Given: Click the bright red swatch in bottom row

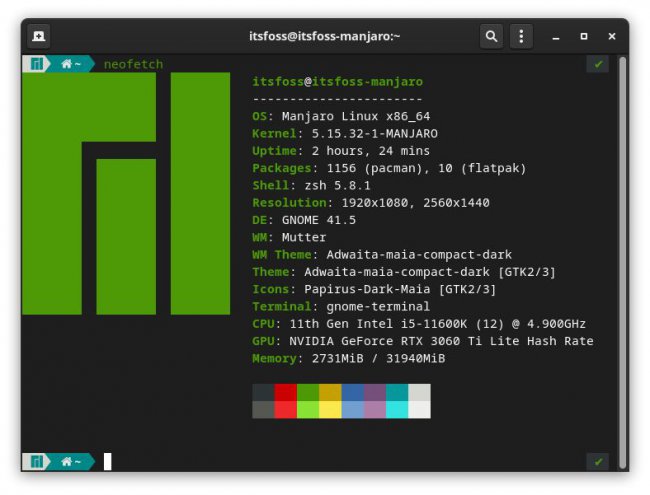Looking at the screenshot, I should [286, 410].
